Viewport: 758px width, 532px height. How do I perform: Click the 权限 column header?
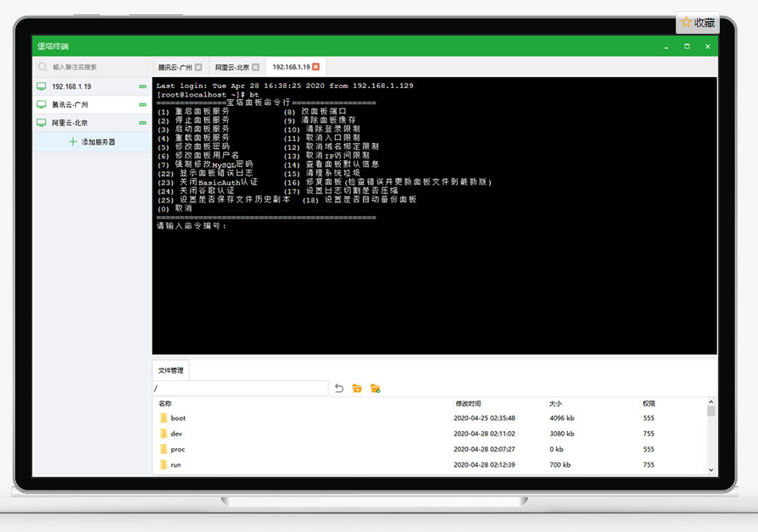tap(649, 403)
